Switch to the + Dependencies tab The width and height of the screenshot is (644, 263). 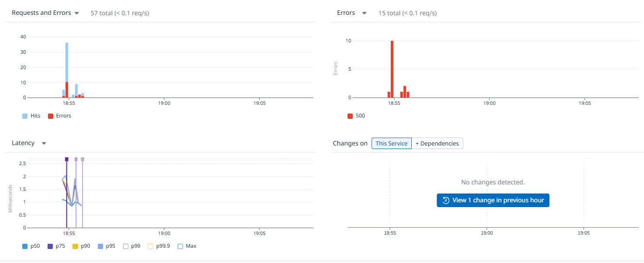point(437,143)
